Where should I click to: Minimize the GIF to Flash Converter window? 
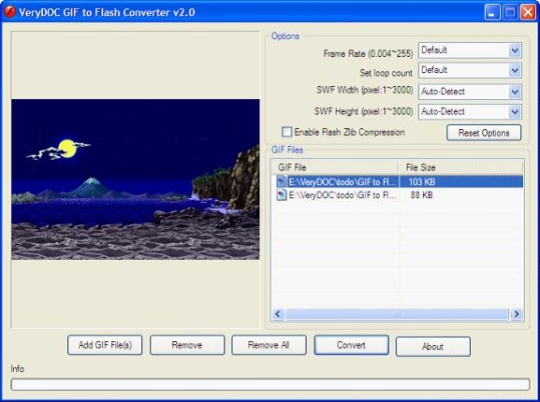point(492,12)
